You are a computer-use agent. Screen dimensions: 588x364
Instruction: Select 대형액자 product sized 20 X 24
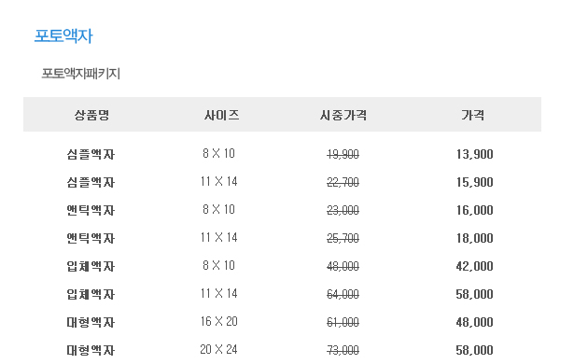coord(91,350)
